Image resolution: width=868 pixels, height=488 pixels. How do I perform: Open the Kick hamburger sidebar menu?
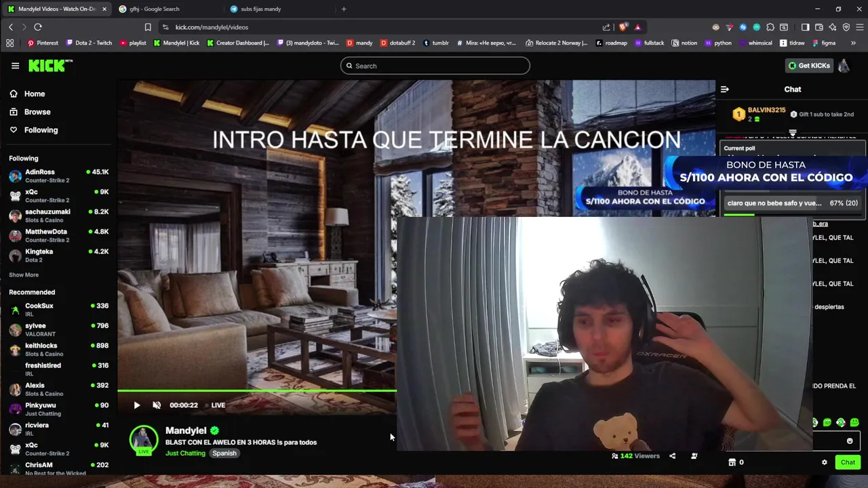click(x=15, y=66)
